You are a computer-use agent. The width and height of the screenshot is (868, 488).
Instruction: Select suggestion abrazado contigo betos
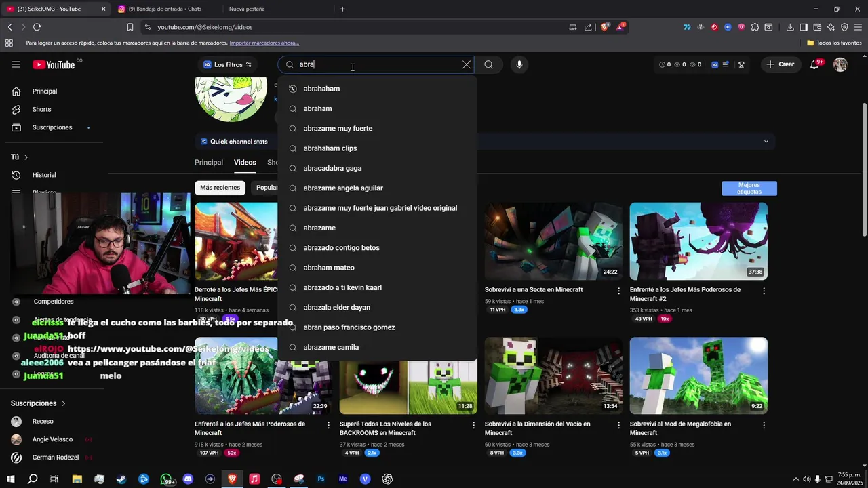pyautogui.click(x=377, y=247)
